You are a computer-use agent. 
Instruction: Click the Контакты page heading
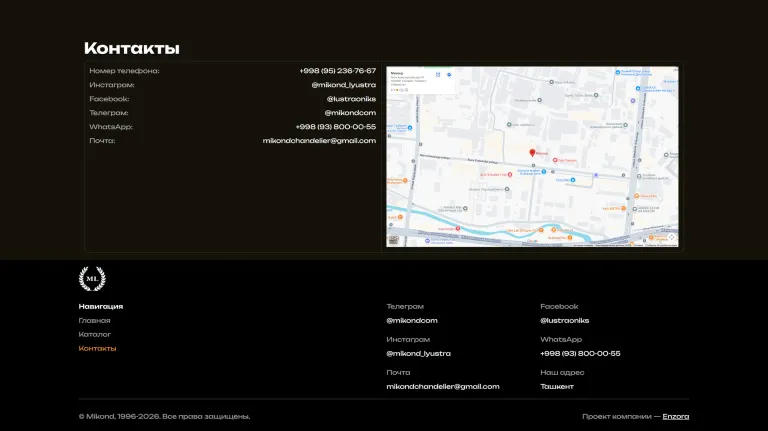point(132,48)
